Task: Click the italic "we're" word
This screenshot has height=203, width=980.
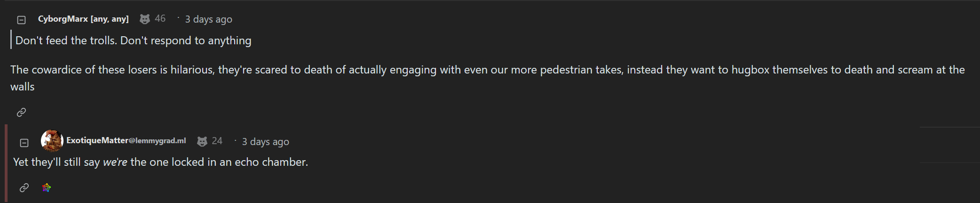Action: point(115,162)
